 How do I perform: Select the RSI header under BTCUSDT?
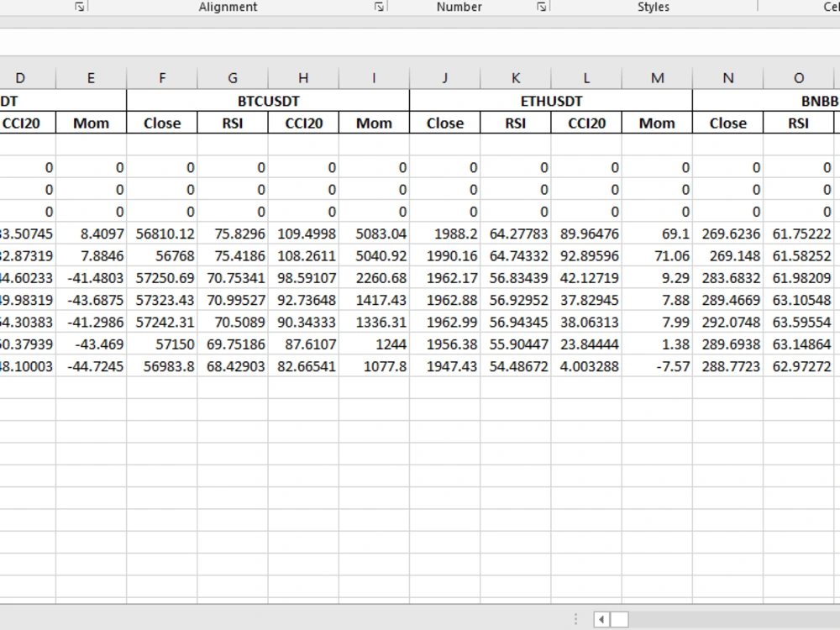point(233,123)
